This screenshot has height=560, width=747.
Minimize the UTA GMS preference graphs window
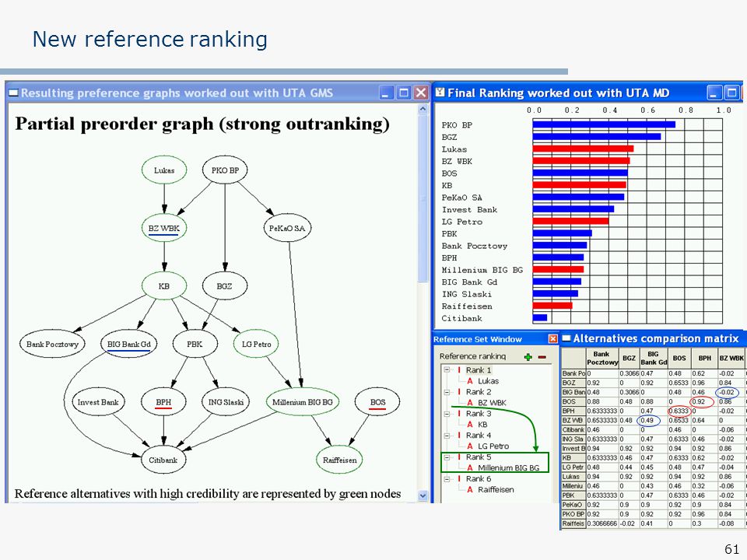[x=387, y=93]
